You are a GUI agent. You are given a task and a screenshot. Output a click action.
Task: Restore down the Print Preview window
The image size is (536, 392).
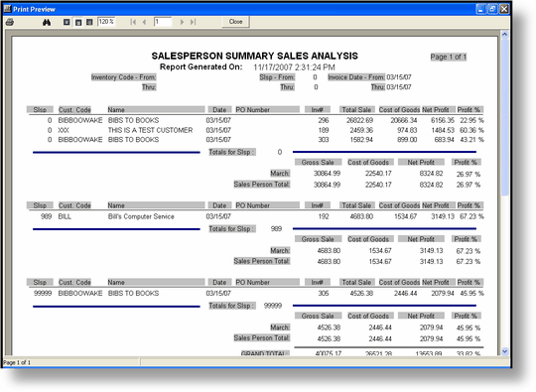[x=492, y=9]
